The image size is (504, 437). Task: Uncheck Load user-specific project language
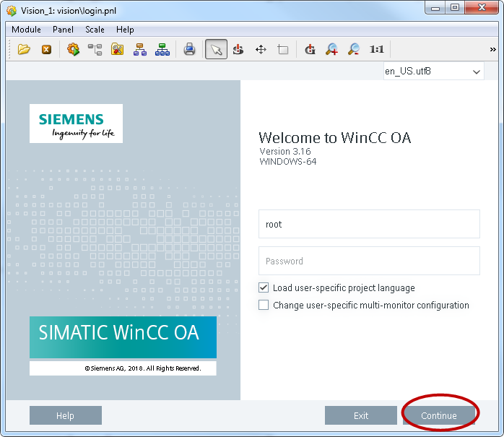(x=264, y=287)
